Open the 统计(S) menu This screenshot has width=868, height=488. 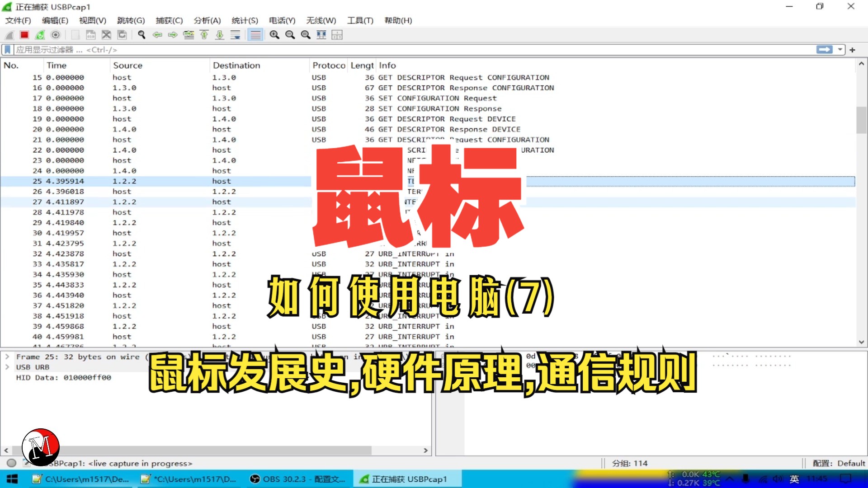tap(245, 20)
